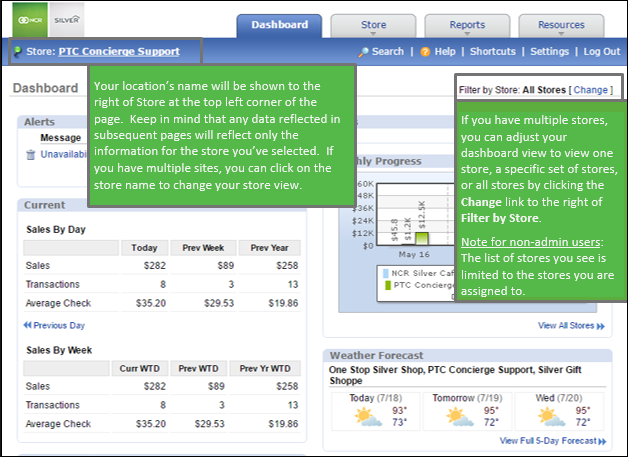Click the green $12.5K chart bar
Image resolution: width=628 pixels, height=457 pixels.
click(x=422, y=238)
